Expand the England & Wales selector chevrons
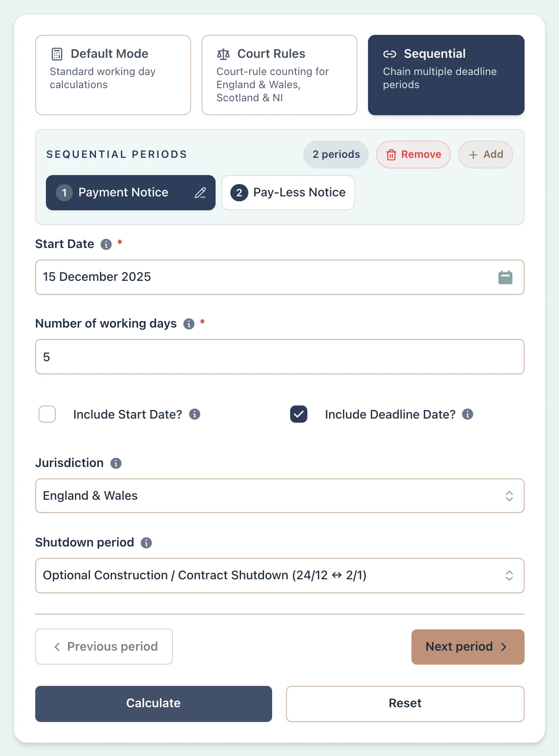Viewport: 559px width, 756px height. click(x=509, y=496)
